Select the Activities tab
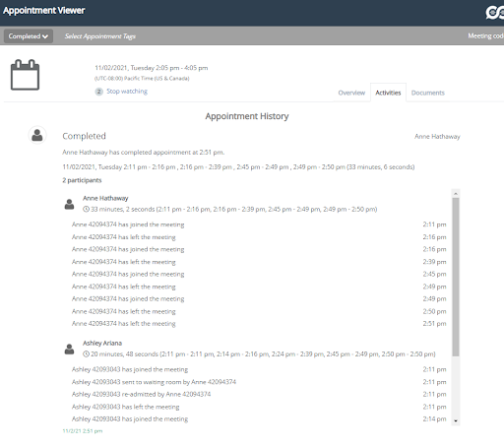 coord(388,93)
